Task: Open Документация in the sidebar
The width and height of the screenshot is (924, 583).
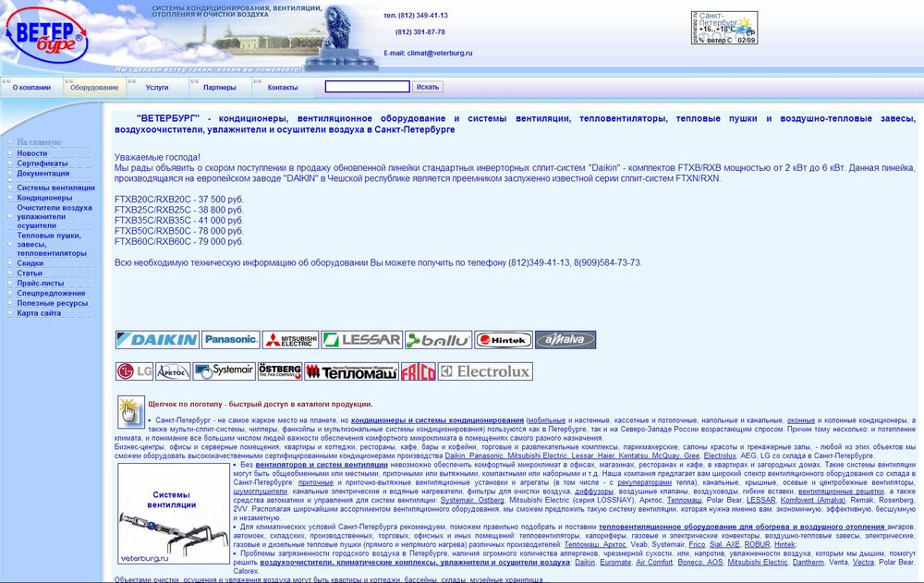Action: click(43, 174)
